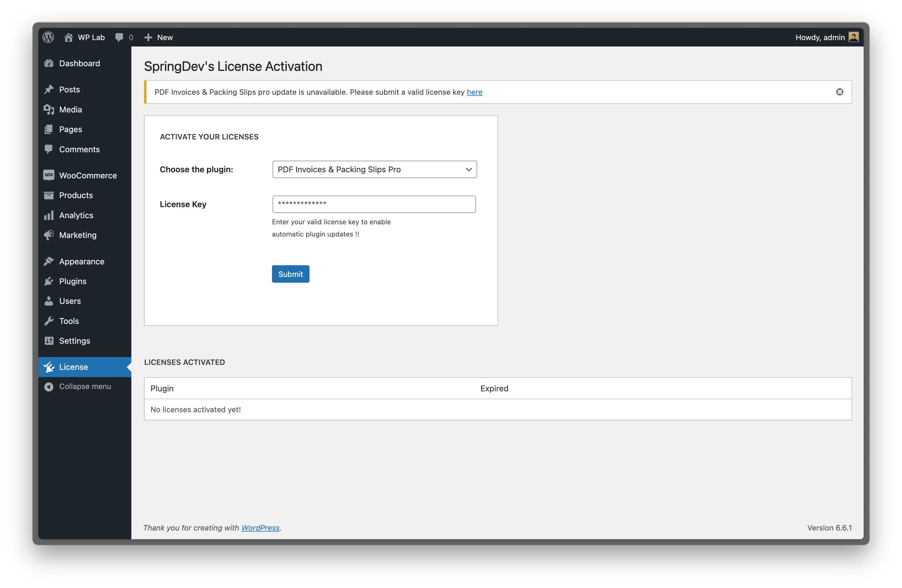Open the Settings menu label
The height and width of the screenshot is (588, 902).
pyautogui.click(x=75, y=340)
